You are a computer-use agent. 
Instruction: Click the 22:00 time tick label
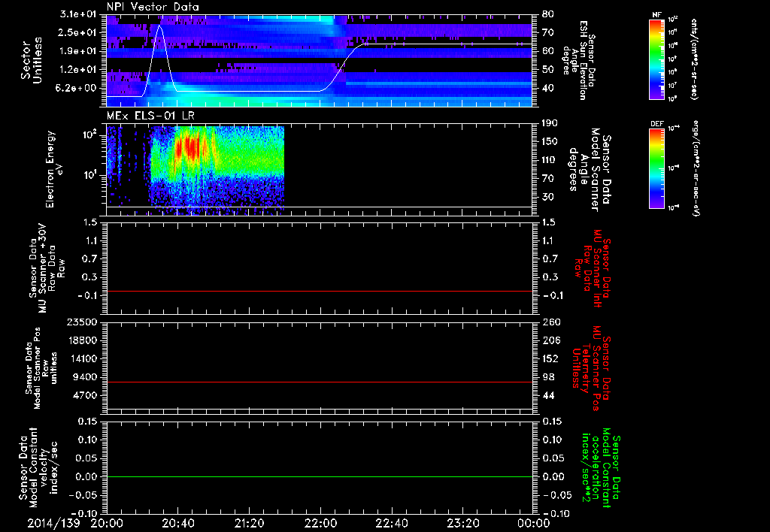(x=320, y=523)
